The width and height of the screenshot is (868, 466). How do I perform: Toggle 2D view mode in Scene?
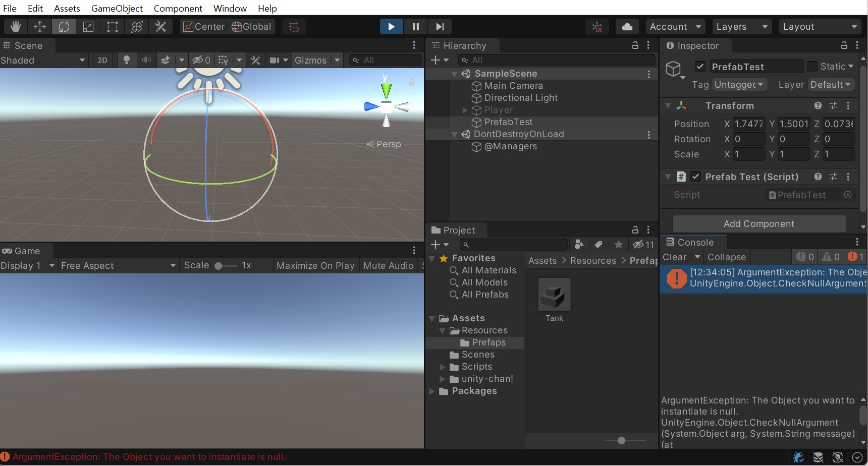(102, 60)
